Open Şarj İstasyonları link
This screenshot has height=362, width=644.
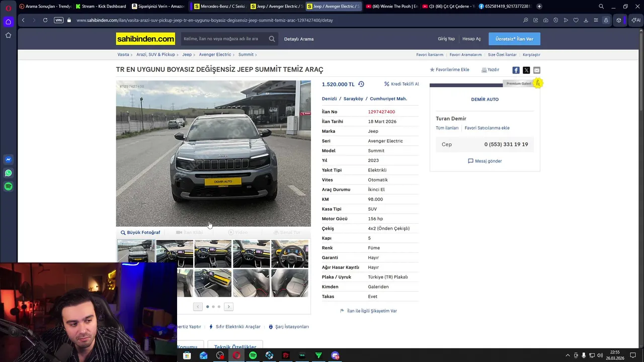(292, 326)
